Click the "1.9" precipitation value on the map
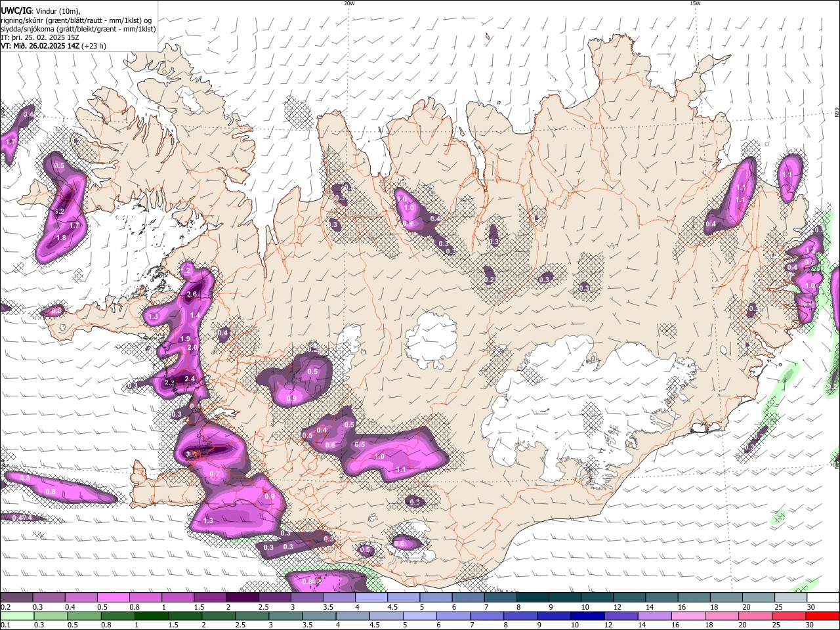This screenshot has width=840, height=630. [186, 339]
